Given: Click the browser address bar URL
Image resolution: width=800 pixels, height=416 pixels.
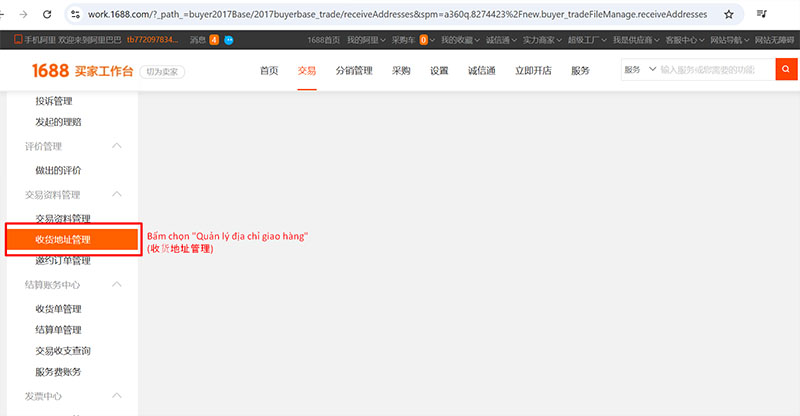Looking at the screenshot, I should 400,15.
